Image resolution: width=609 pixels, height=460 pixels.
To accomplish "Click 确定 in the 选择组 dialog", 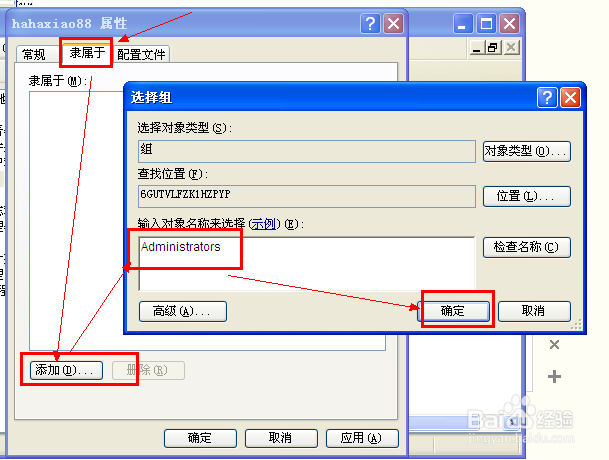I will pyautogui.click(x=454, y=311).
